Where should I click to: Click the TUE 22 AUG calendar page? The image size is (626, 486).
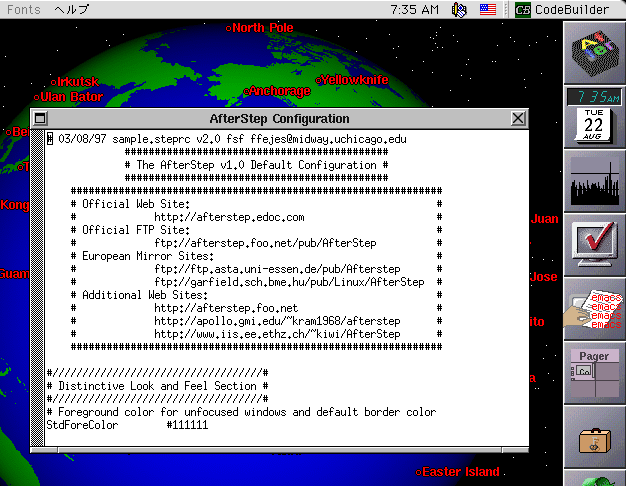tap(593, 125)
